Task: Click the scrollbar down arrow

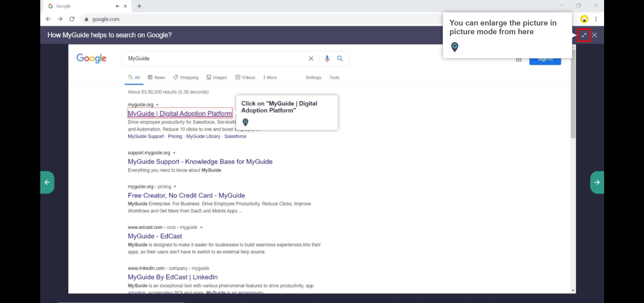Action: 573,291
